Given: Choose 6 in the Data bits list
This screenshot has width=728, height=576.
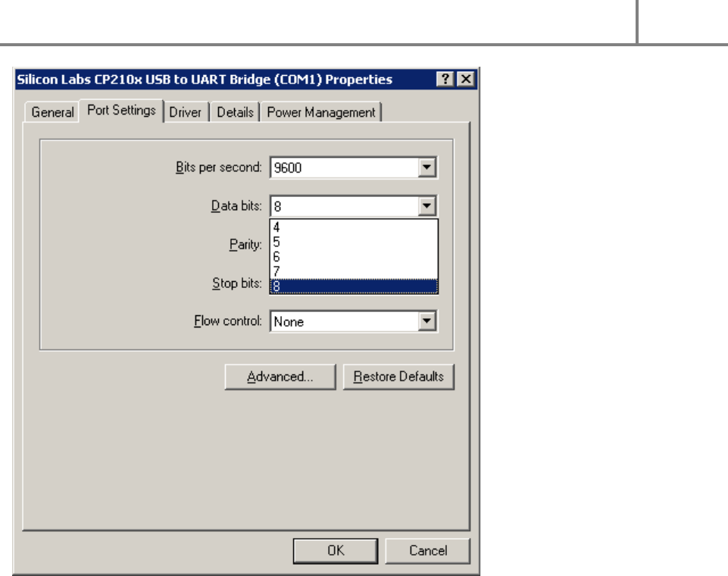Looking at the screenshot, I should (354, 257).
